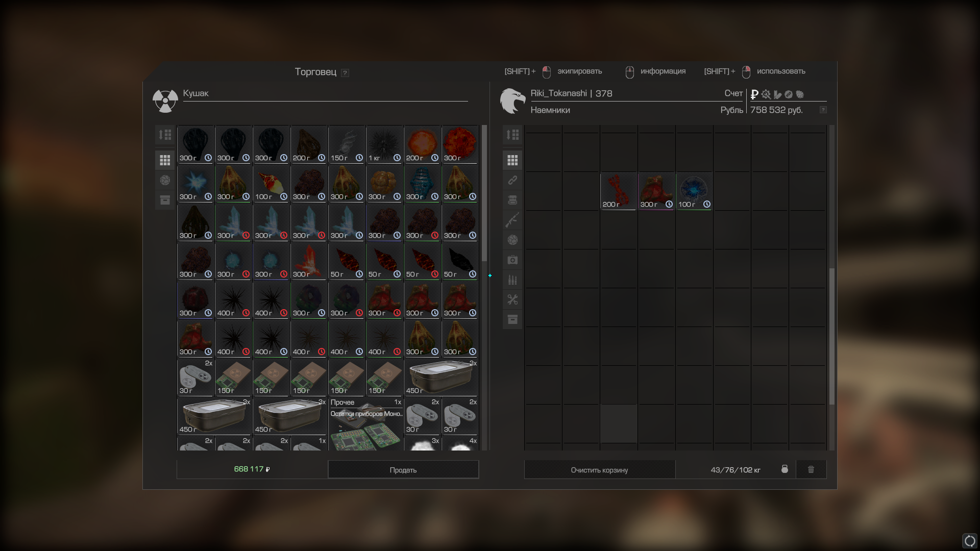Click Кушак trader radiation emblem
The width and height of the screenshot is (980, 551).
tap(165, 101)
